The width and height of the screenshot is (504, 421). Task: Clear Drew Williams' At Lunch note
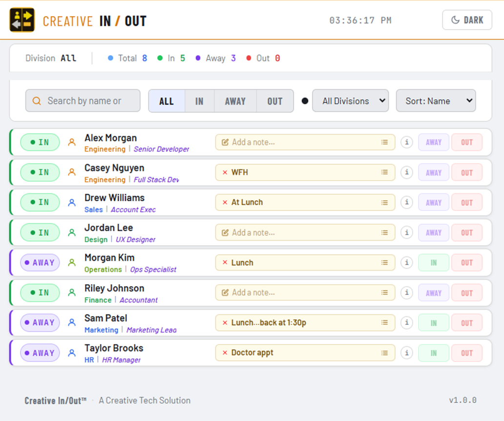click(225, 203)
